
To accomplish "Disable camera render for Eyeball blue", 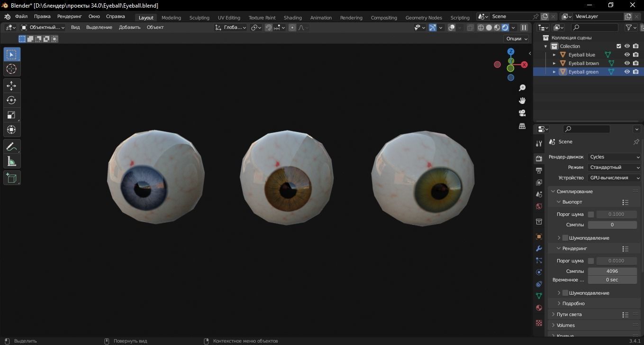I will point(635,55).
